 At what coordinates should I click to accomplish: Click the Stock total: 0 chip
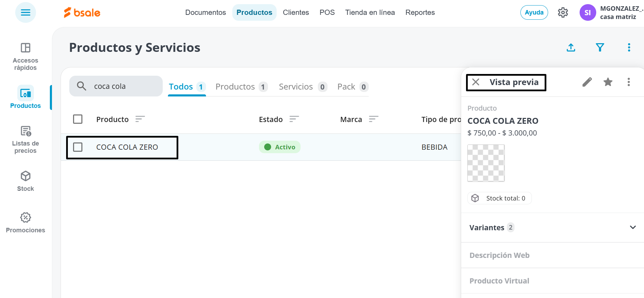click(x=499, y=198)
